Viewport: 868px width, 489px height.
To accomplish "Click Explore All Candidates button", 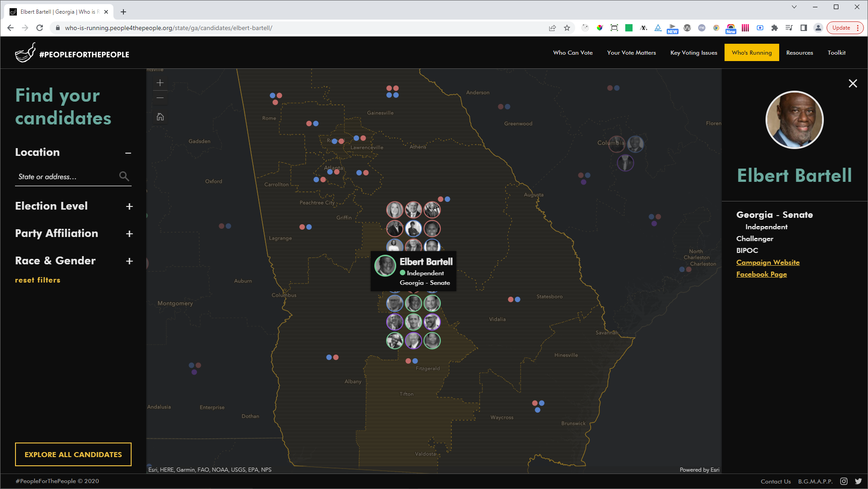I will 73,454.
